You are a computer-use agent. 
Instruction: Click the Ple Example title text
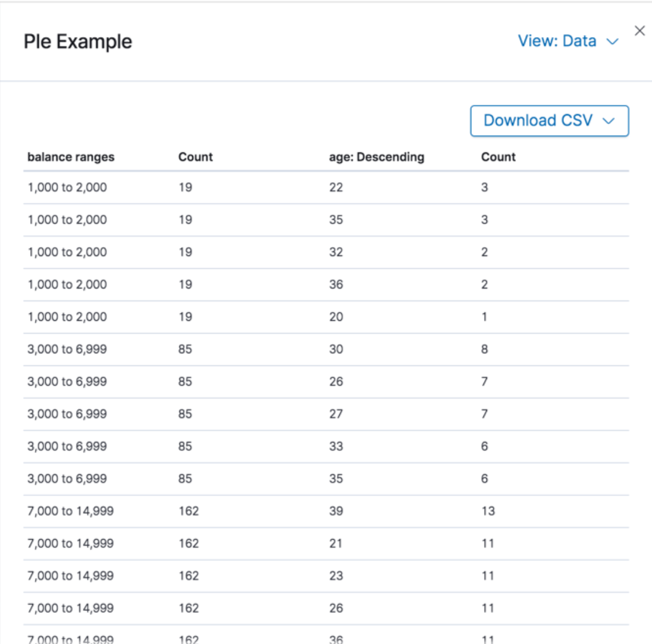coord(78,42)
